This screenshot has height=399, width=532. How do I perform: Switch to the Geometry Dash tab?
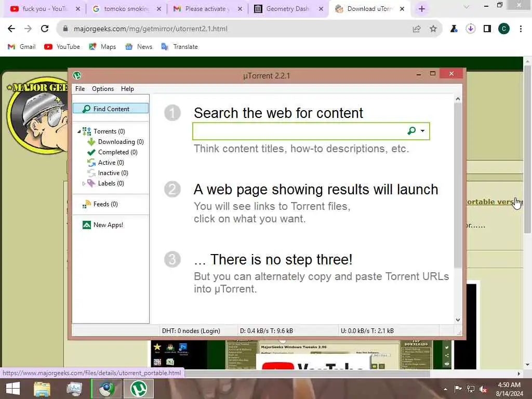tap(287, 9)
